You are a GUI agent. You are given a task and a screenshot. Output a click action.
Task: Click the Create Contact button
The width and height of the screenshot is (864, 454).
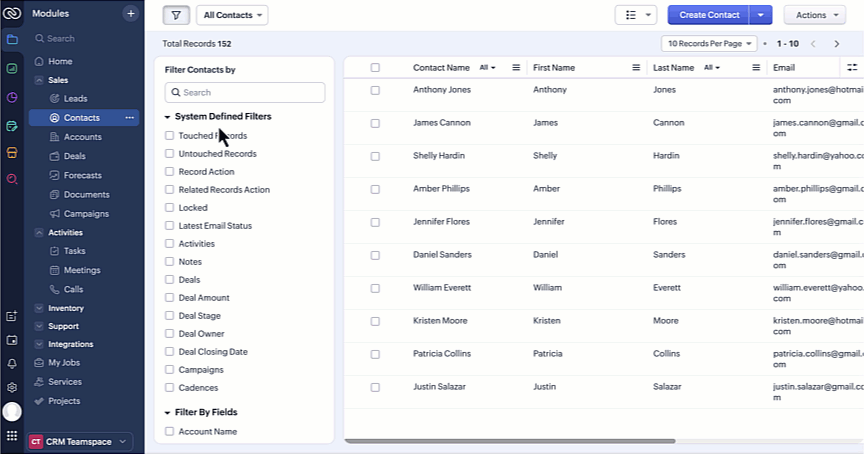(x=709, y=15)
